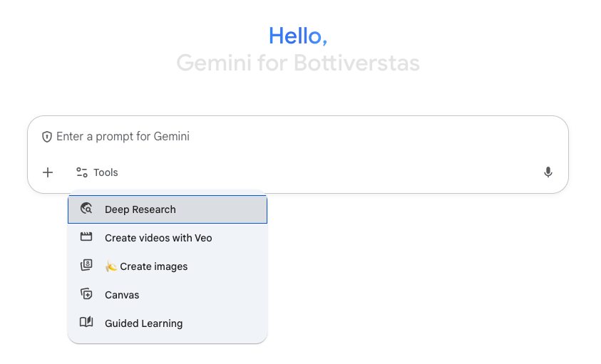601x364 pixels.
Task: Click the Gemini for Bottiverstas heading
Action: [298, 63]
